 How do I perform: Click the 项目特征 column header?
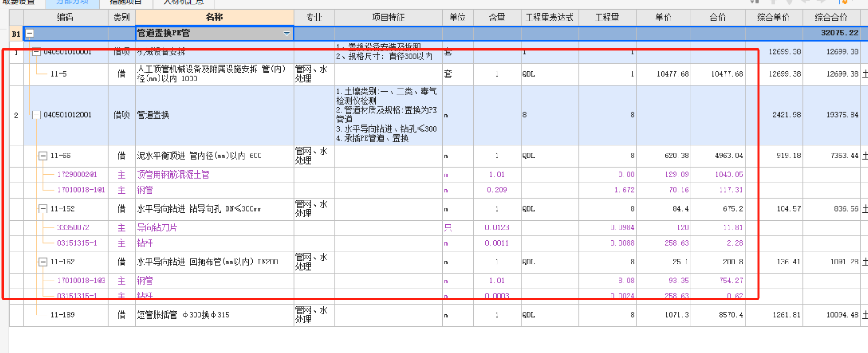pos(388,17)
